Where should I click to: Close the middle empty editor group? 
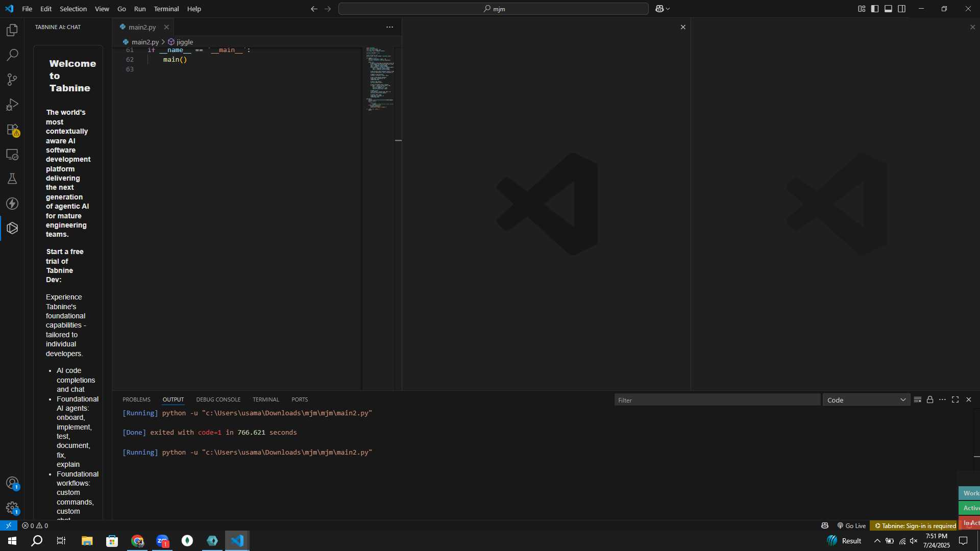(x=683, y=27)
